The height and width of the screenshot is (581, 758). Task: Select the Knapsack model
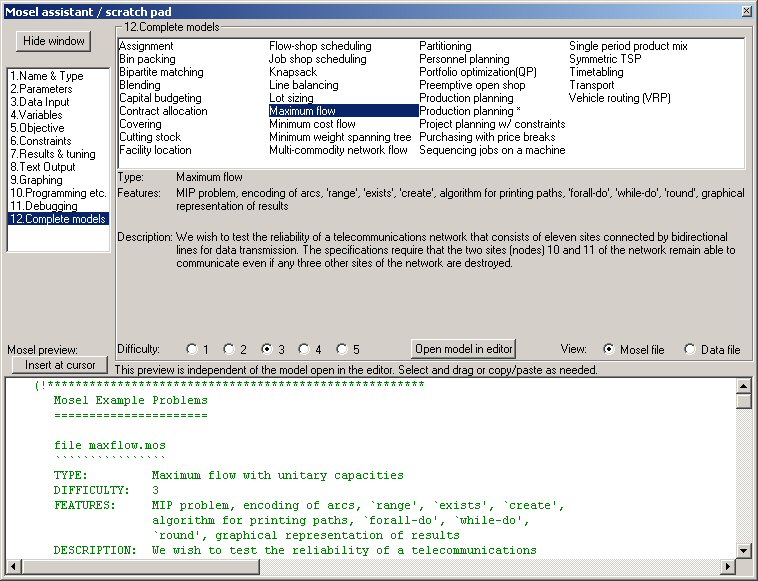coord(293,72)
